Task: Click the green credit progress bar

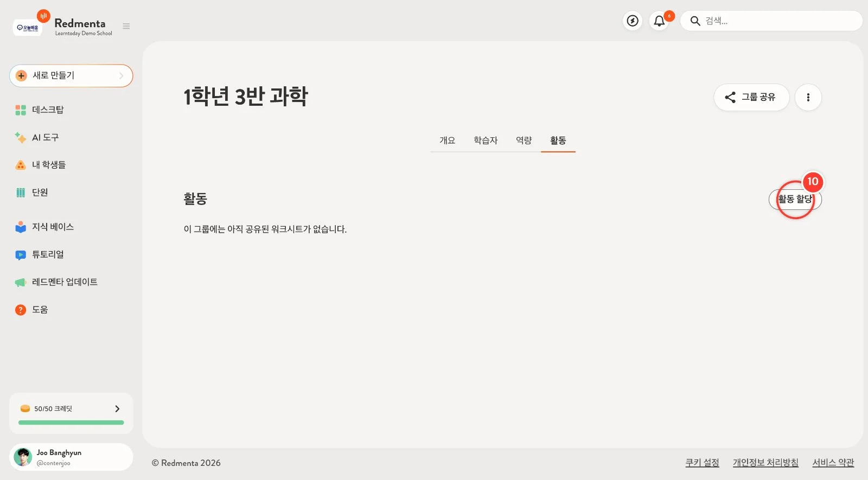Action: tap(71, 423)
